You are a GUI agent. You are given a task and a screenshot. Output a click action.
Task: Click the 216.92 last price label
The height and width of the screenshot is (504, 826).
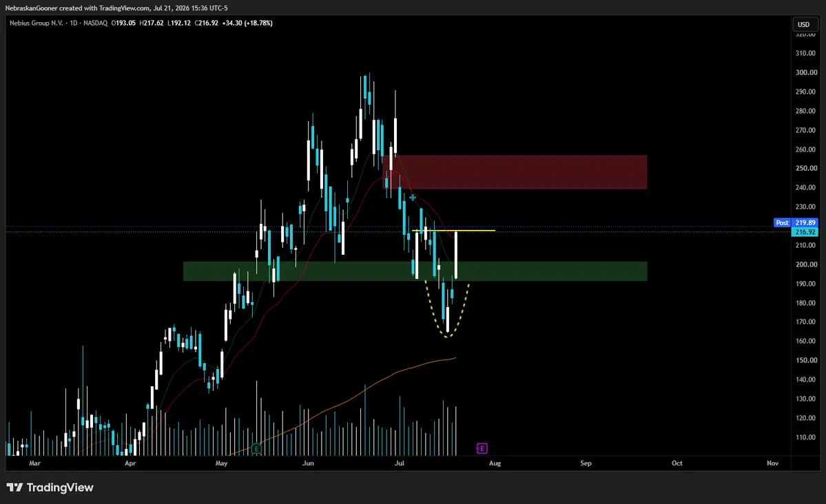point(805,232)
